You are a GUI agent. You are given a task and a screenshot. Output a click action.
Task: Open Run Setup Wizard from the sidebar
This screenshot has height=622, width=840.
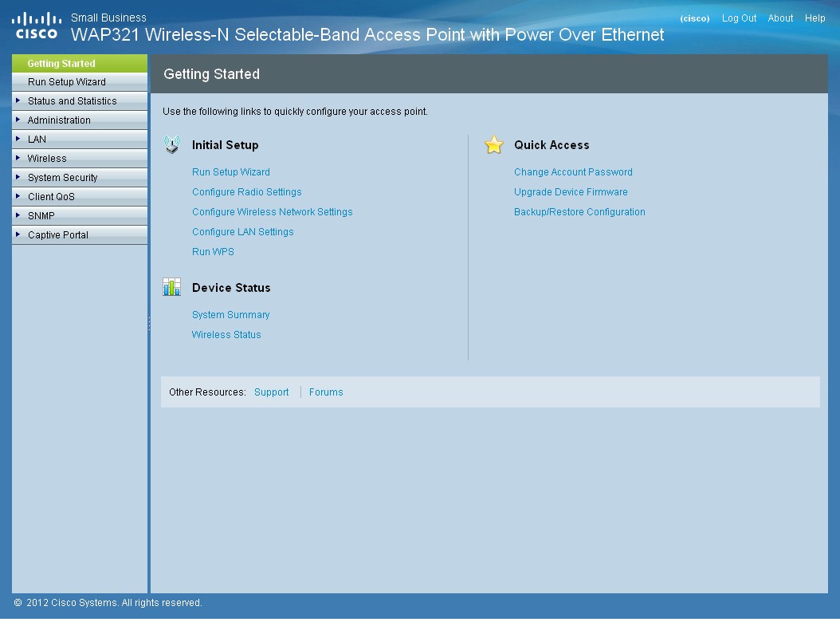coord(79,82)
